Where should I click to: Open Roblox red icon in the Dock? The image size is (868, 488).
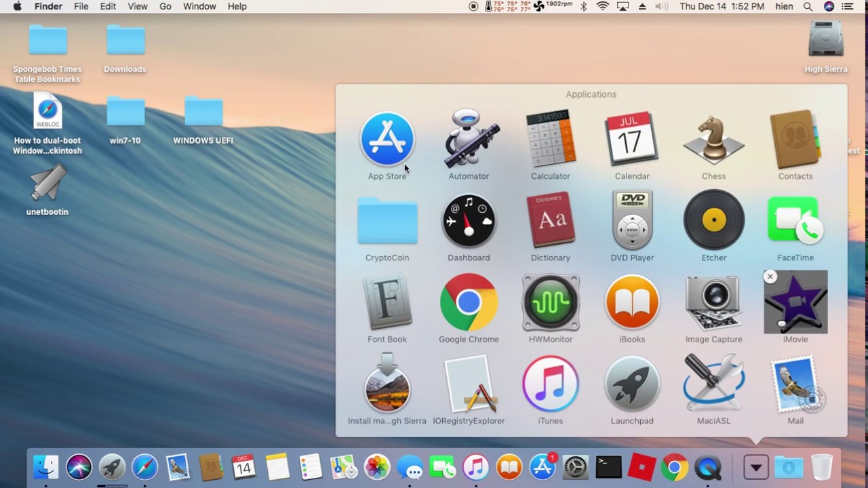(642, 467)
